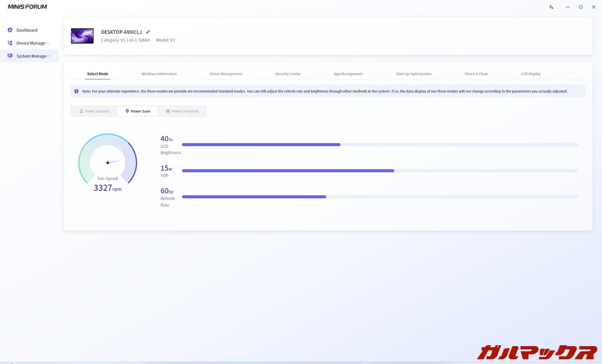Go to the Security Center tab
Viewport: 602px width, 364px height.
pos(288,74)
